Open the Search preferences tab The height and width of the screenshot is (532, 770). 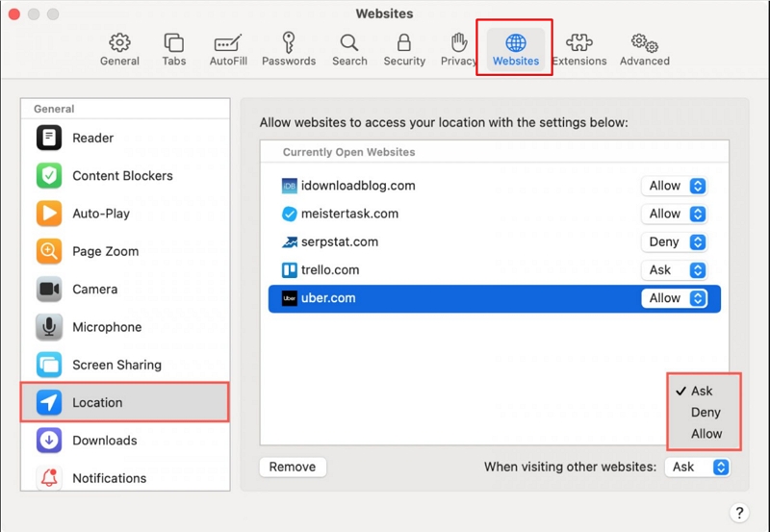point(349,50)
